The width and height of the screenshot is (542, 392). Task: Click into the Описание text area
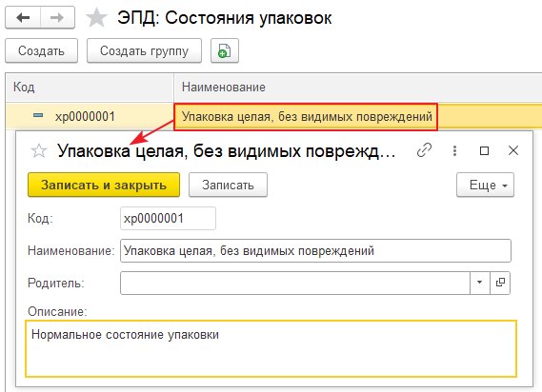point(271,348)
